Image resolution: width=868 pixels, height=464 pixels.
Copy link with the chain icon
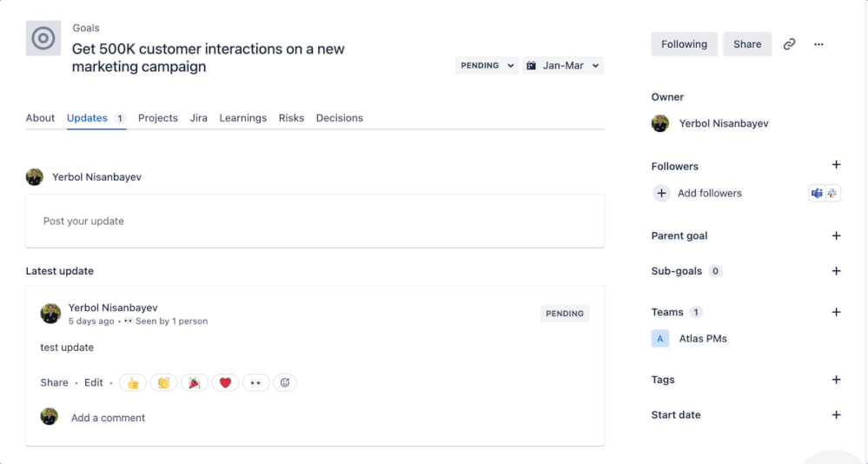coord(789,44)
